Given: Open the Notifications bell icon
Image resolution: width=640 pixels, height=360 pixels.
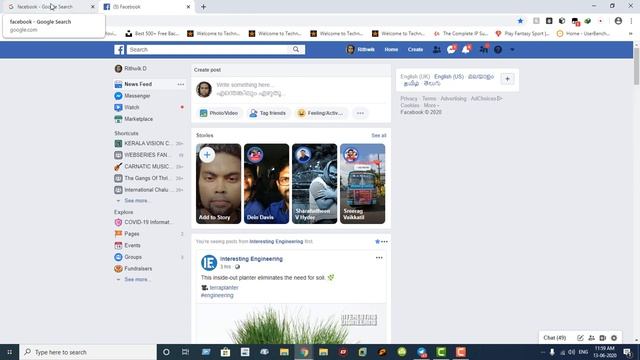Looking at the screenshot, I should 466,49.
